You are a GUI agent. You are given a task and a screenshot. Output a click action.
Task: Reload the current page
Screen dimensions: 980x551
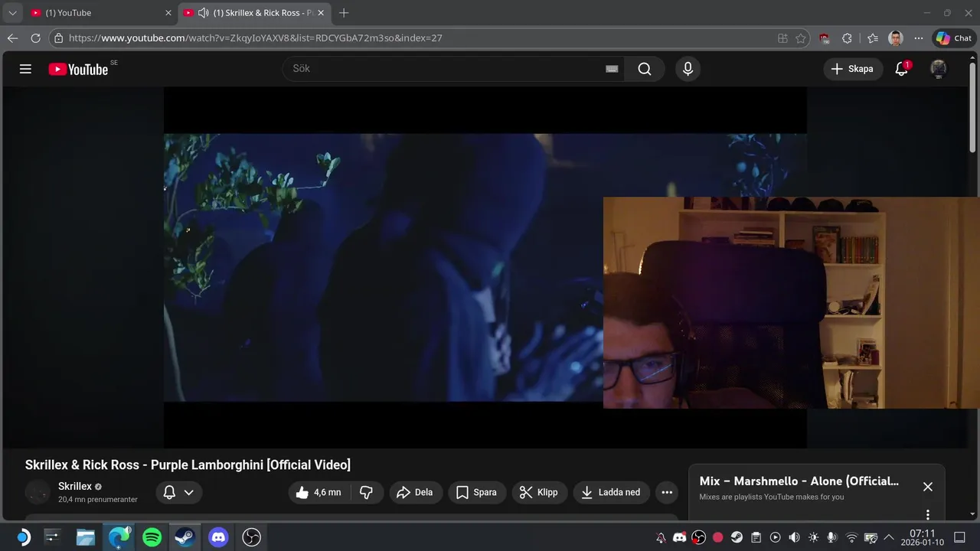coord(35,38)
